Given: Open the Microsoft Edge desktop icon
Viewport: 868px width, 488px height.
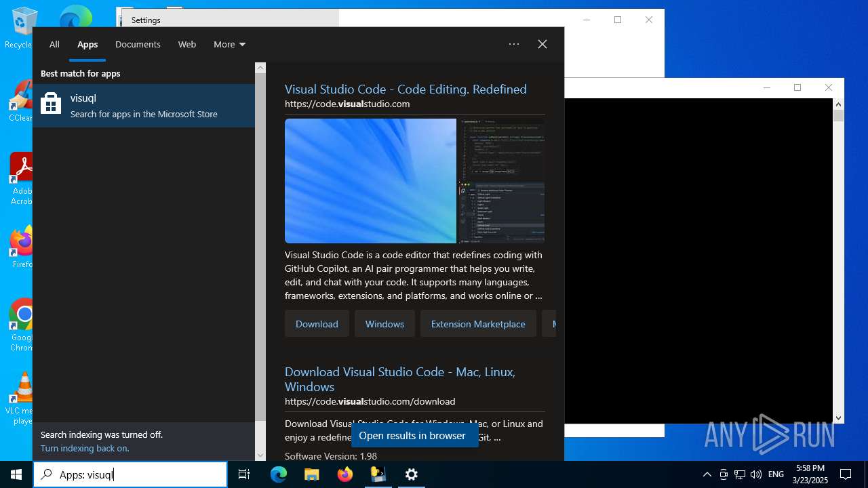Looking at the screenshot, I should point(75,18).
